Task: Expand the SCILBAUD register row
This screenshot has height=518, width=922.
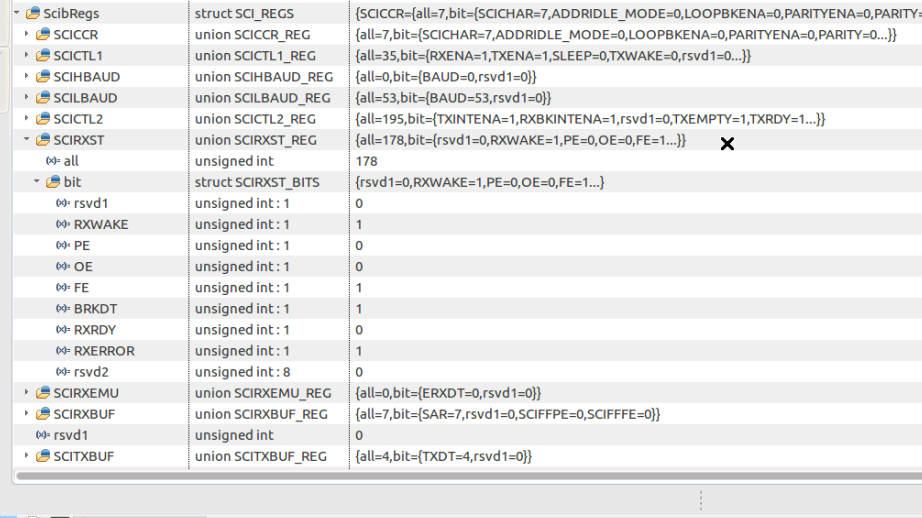Action: 26,97
